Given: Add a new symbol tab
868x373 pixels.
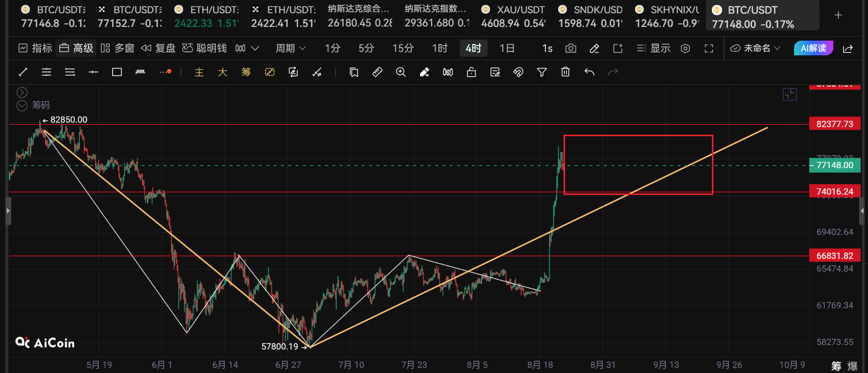Looking at the screenshot, I should pyautogui.click(x=838, y=15).
